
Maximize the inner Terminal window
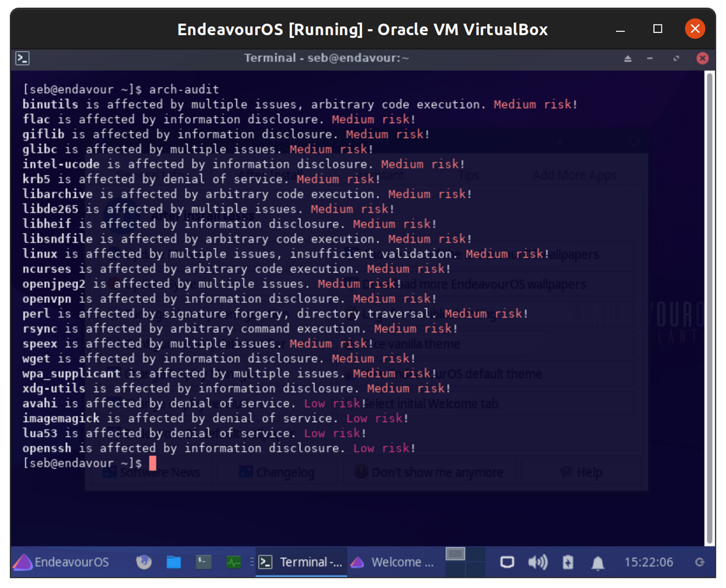coord(676,58)
